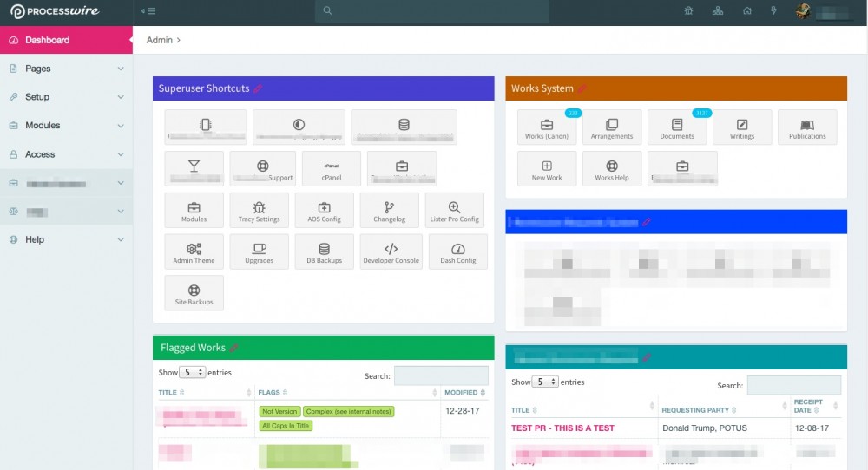Open the Documents tile
Image resolution: width=868 pixels, height=470 pixels.
pos(677,127)
